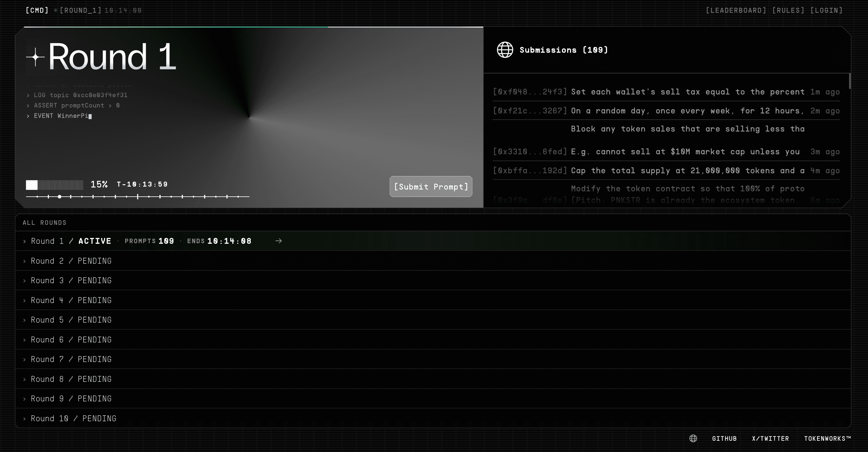868x452 pixels.
Task: Expand the Round 8 / PENDING row
Action: click(x=433, y=379)
